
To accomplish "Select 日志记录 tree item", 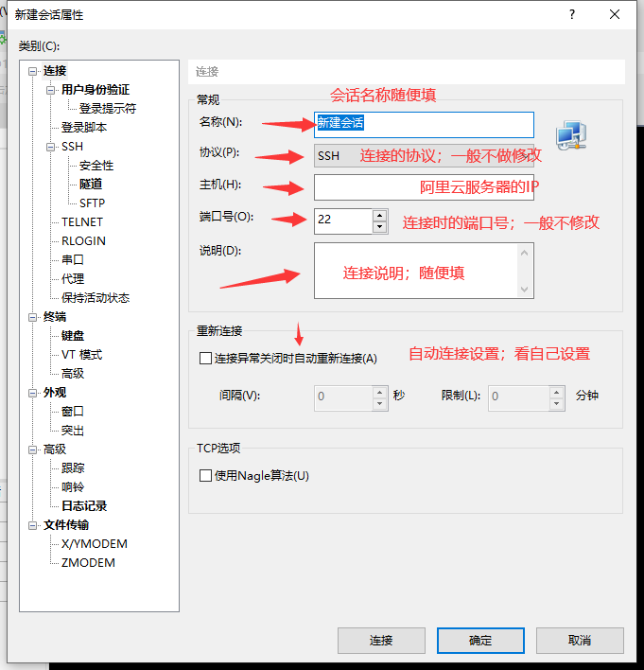I will 84,506.
